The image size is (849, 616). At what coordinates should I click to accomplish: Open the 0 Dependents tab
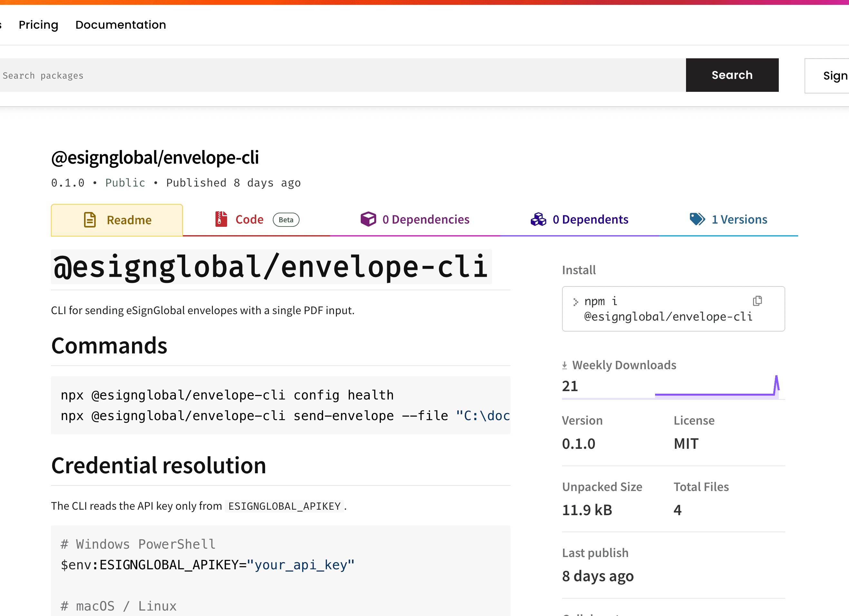[x=579, y=219]
